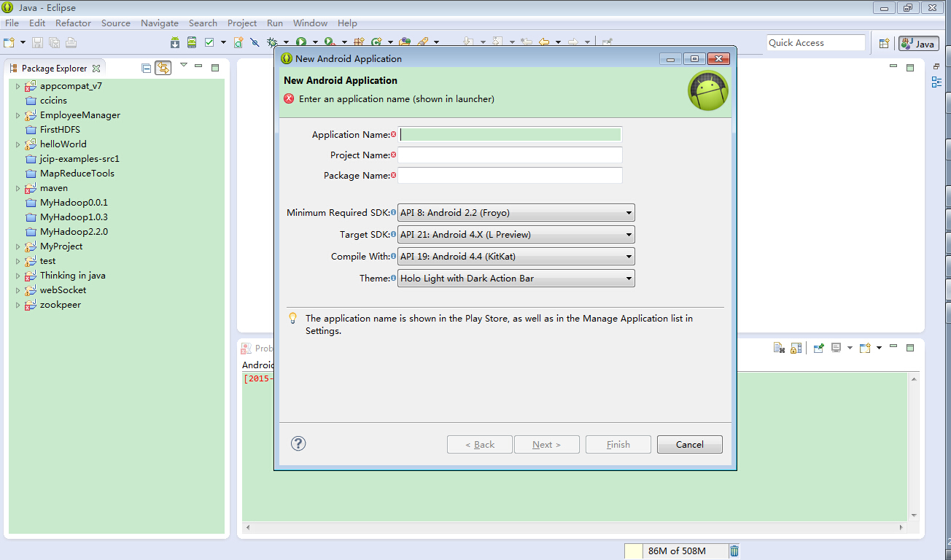The image size is (951, 560).
Task: Select the Thinking in java project
Action: [x=72, y=276]
